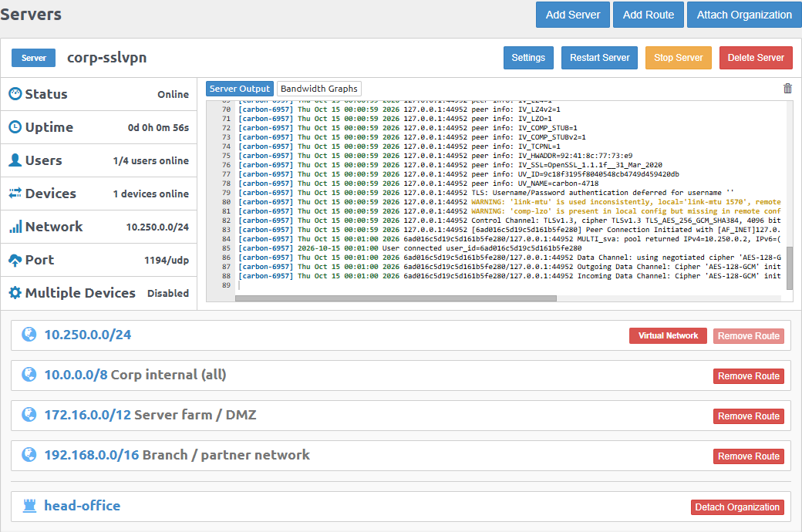Image resolution: width=802 pixels, height=532 pixels.
Task: Click globe icon beside Corp internal route
Action: click(x=29, y=375)
